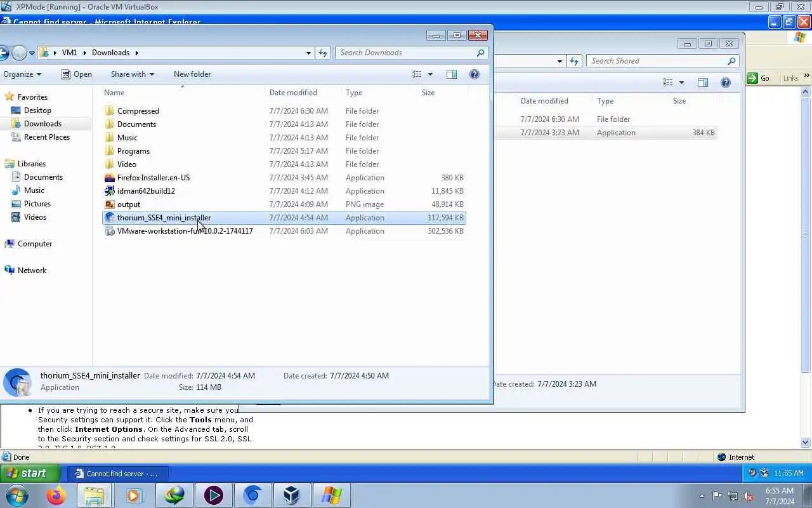
Task: Expand the Links toolbar chevron in Internet Explorer
Action: (807, 76)
